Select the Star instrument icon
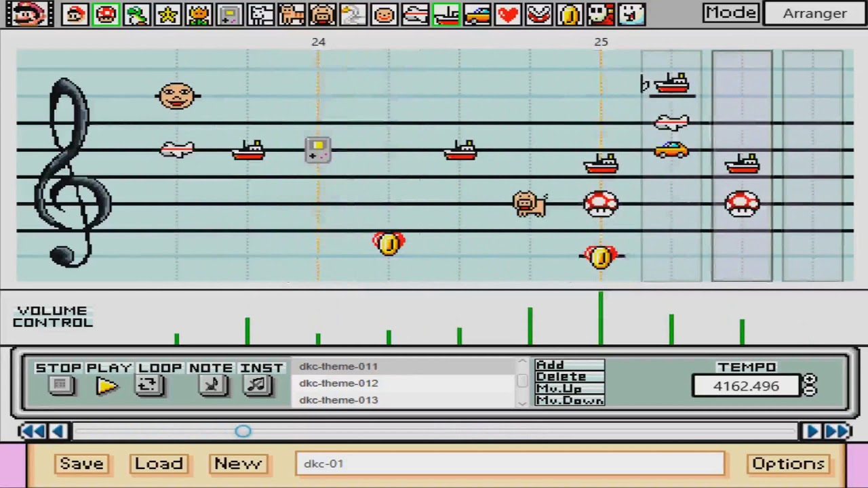868x488 pixels. [x=168, y=14]
